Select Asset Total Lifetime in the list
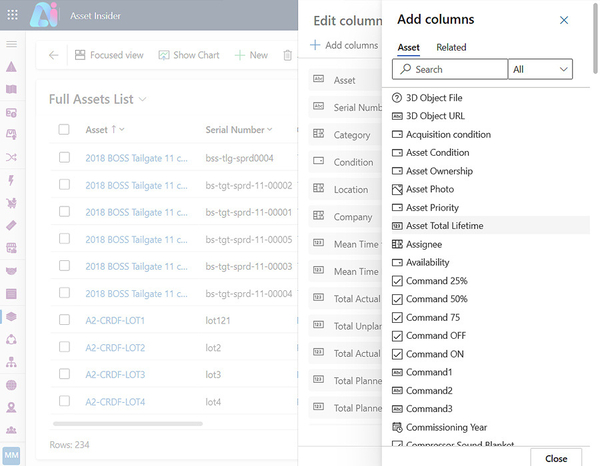The image size is (600, 466). coord(491,226)
